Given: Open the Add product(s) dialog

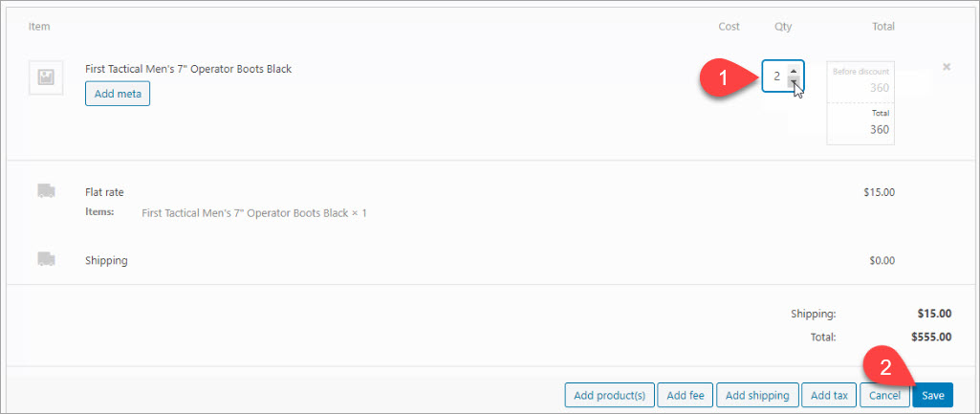Looking at the screenshot, I should tap(609, 395).
